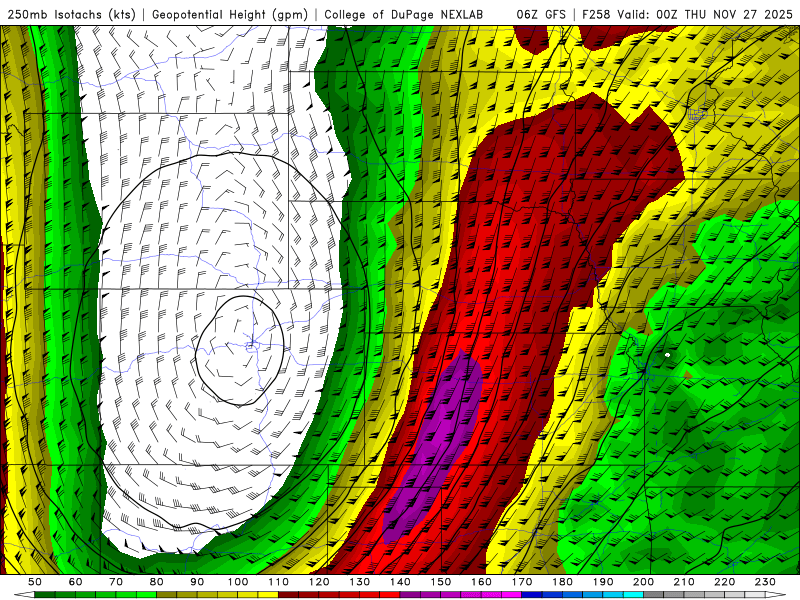Click the "F258" forecast hour label
The image size is (800, 600).
pos(596,14)
